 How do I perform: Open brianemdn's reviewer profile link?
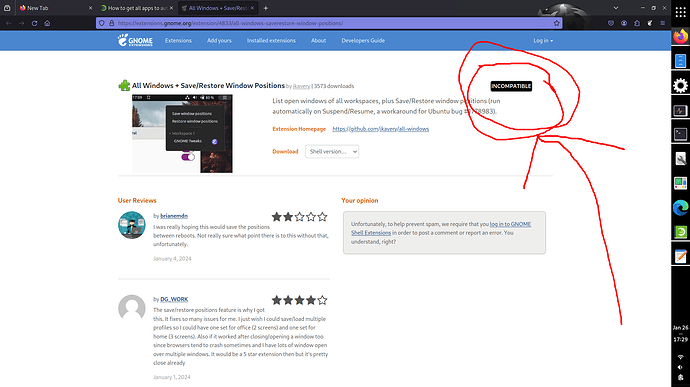click(174, 216)
